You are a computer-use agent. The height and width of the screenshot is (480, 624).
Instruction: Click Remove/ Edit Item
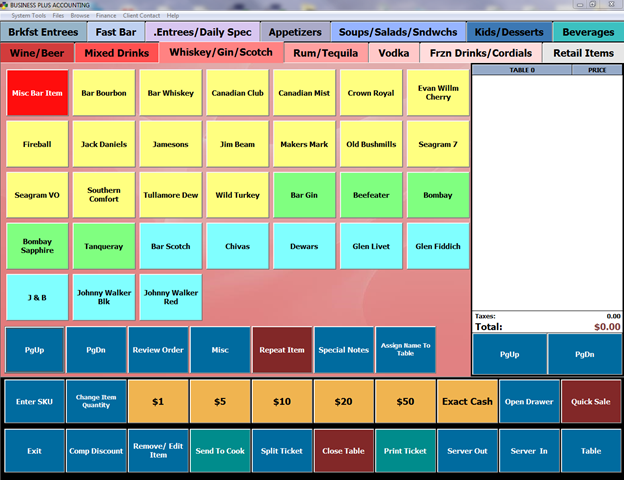[158, 451]
